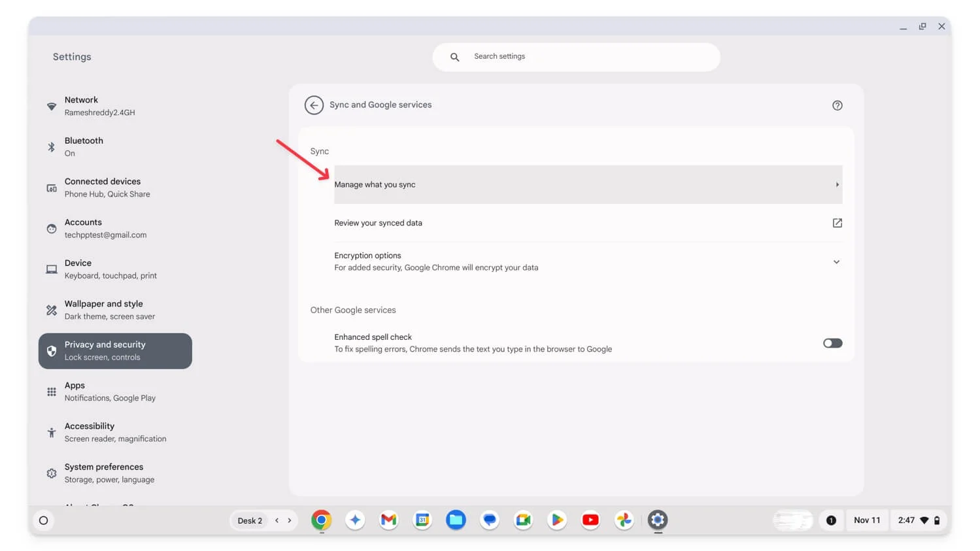Open the help icon for Sync page
This screenshot has height=551, width=980.
tap(837, 105)
